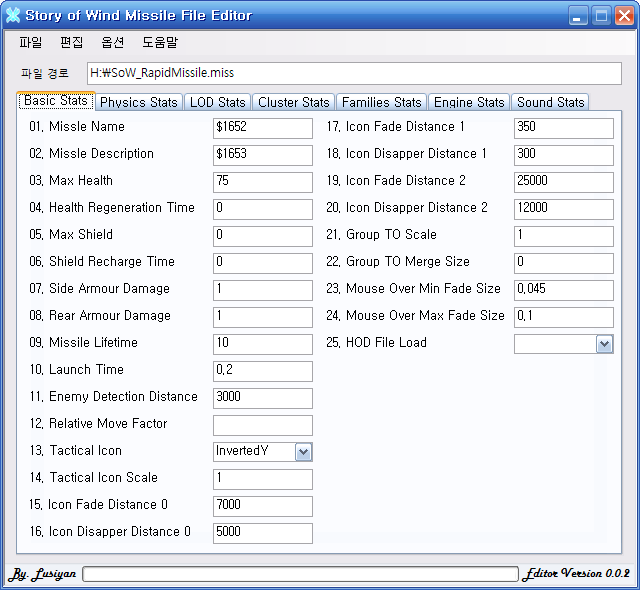The width and height of the screenshot is (640, 590).
Task: Switch to the Physics Stats tab
Action: coord(139,102)
